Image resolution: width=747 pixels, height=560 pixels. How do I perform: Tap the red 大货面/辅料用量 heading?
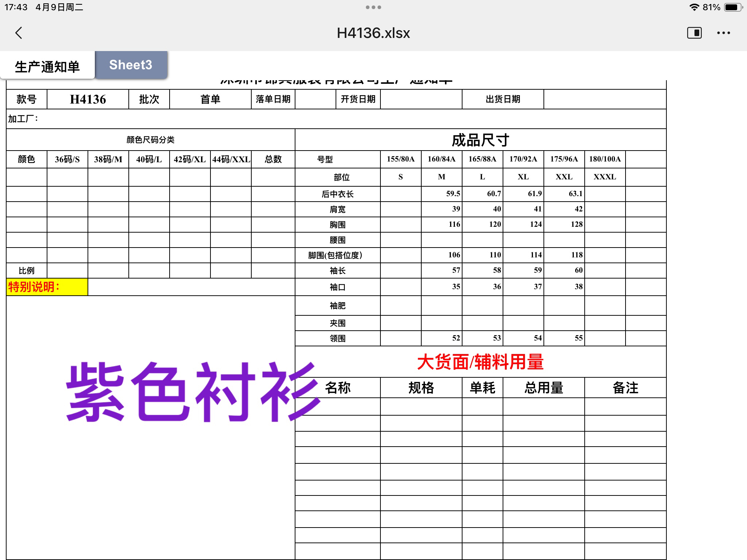[x=480, y=362]
